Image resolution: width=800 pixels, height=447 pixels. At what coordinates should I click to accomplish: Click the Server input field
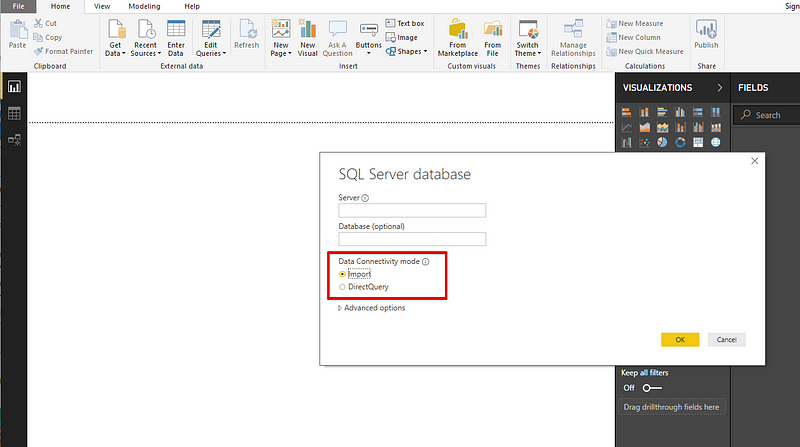(x=412, y=210)
